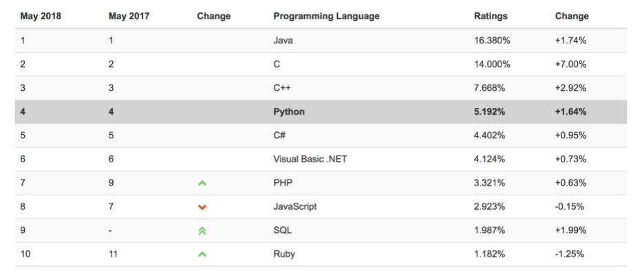Click the double green arrow in SQL row

point(202,230)
